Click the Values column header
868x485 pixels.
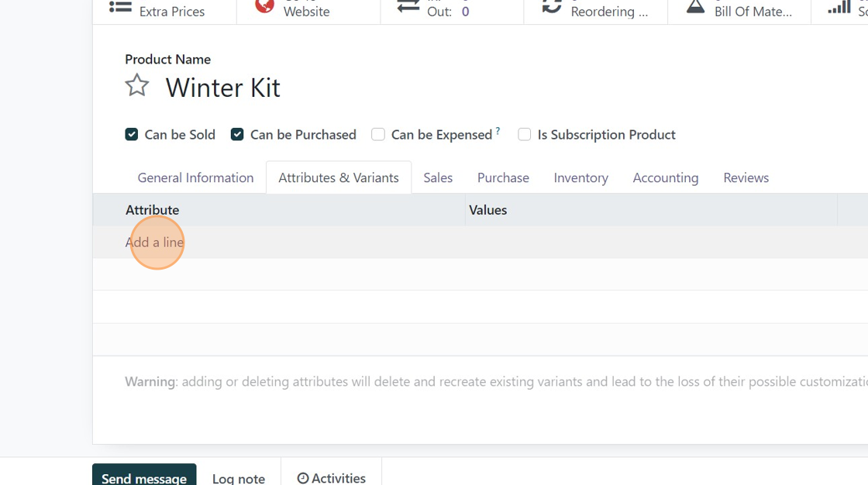[487, 210]
